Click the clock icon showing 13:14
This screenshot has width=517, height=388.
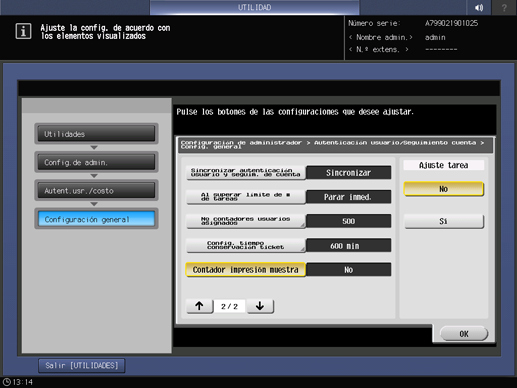click(x=7, y=382)
